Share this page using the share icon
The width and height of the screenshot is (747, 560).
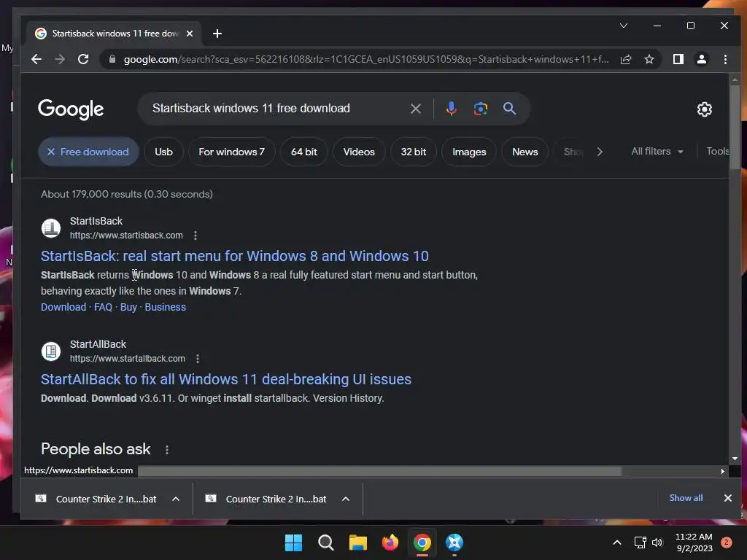625,59
